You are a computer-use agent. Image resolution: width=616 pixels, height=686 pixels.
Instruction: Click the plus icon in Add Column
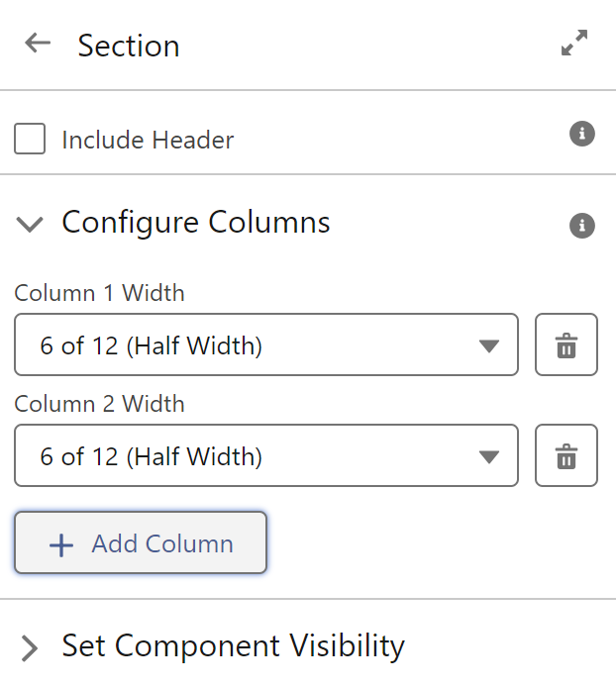pyautogui.click(x=61, y=545)
